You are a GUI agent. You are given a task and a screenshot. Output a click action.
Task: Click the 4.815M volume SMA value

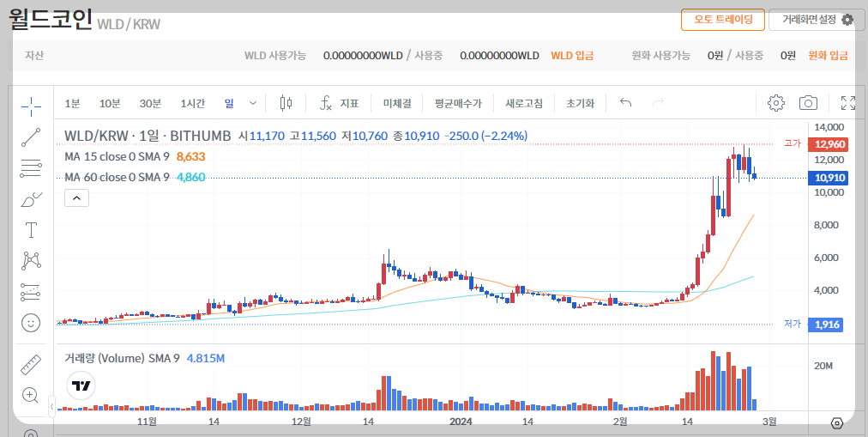pos(205,358)
